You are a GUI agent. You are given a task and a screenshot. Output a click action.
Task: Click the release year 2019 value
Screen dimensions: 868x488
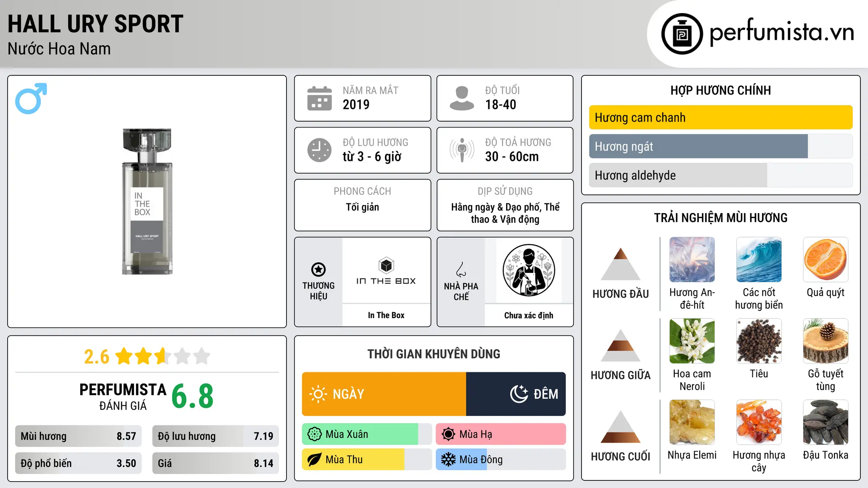pos(356,105)
